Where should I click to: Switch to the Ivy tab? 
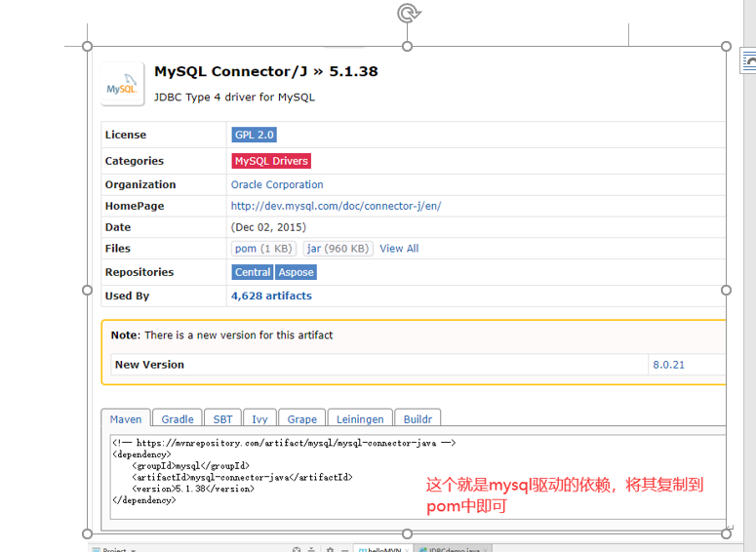pos(259,418)
